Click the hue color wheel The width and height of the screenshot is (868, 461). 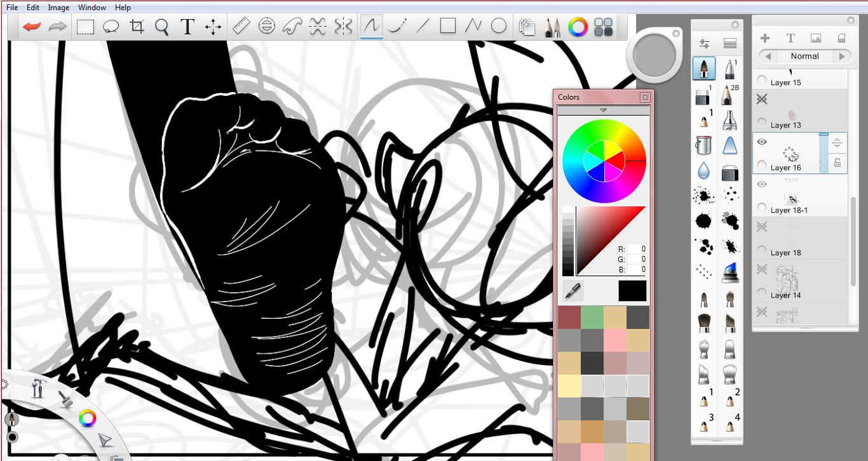(604, 161)
